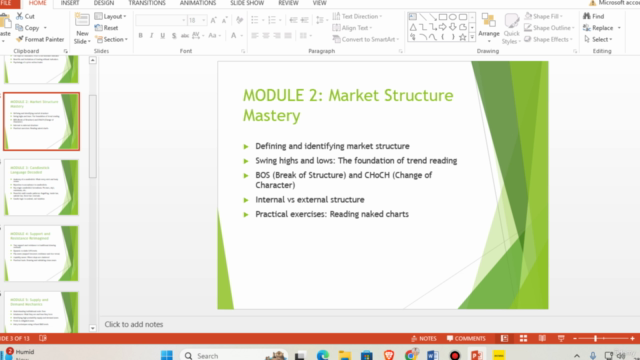Open the Quick Styles gallery
Image resolution: width=640 pixels, height=360 pixels.
[511, 29]
